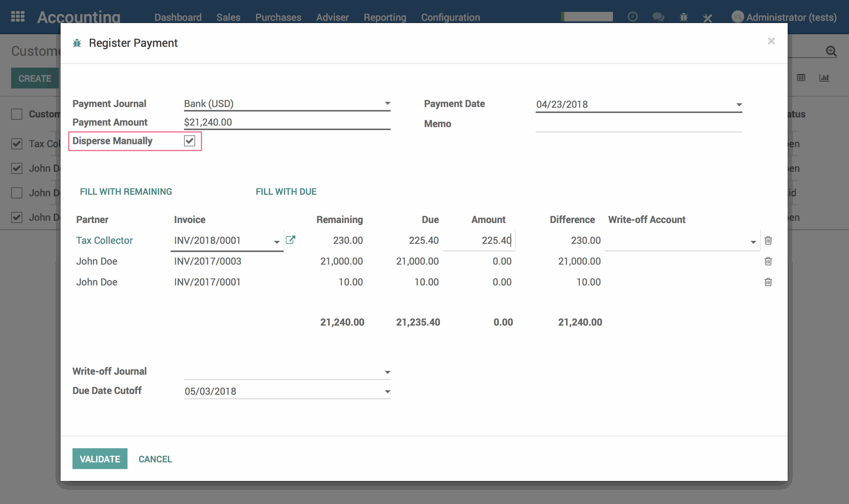Click the Amount column header

[488, 220]
